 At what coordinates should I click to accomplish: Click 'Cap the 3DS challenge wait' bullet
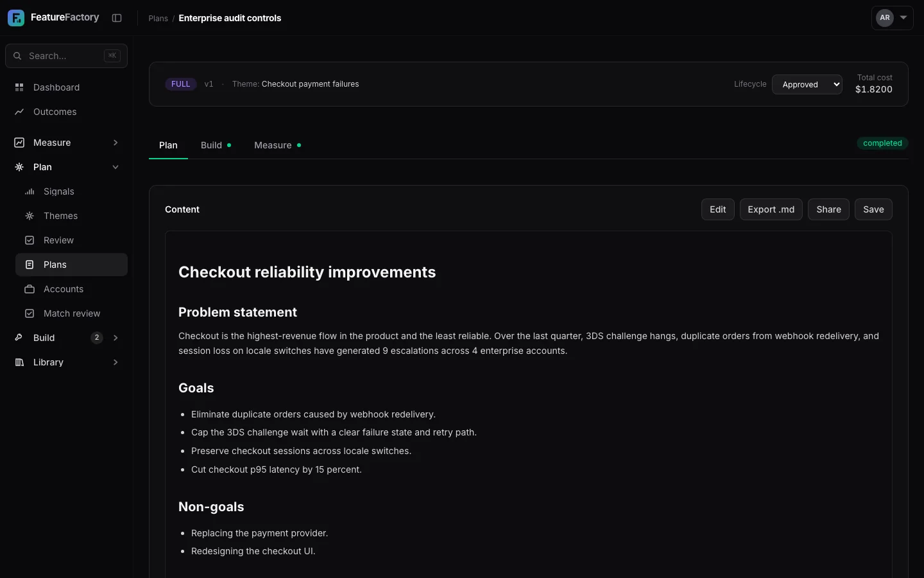tap(334, 432)
